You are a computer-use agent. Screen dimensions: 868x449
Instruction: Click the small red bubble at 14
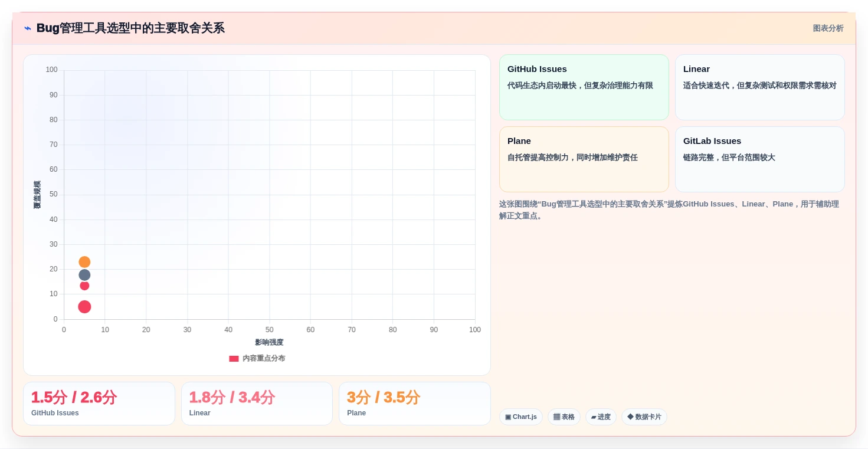click(x=84, y=286)
